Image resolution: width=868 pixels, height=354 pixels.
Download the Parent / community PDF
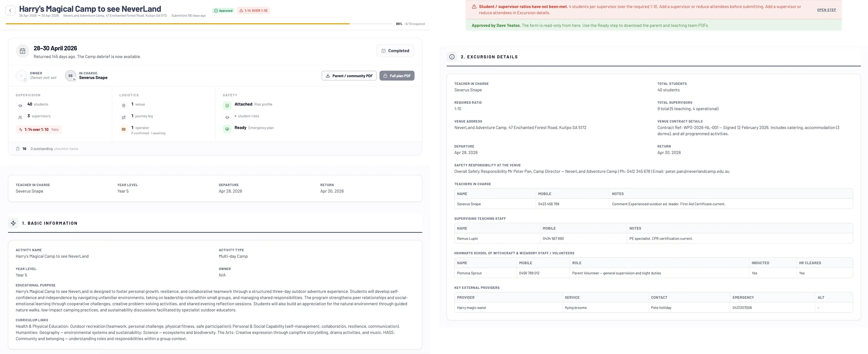click(349, 76)
